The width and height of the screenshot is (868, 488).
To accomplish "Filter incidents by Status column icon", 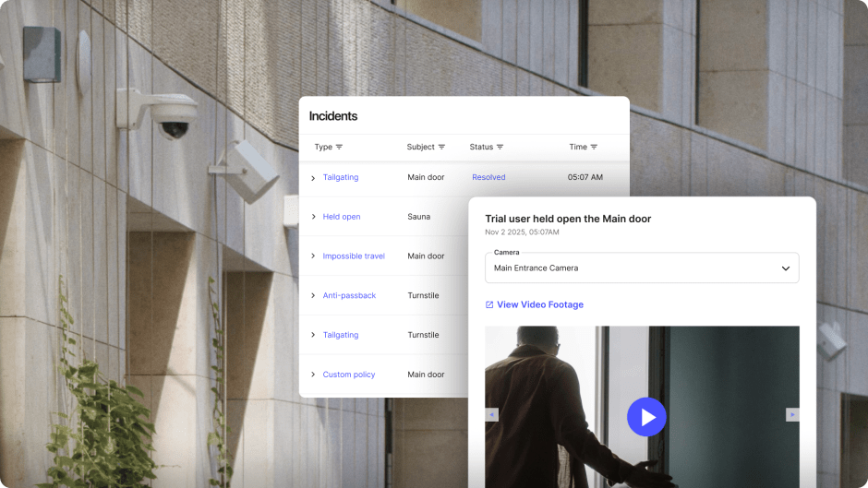I will pyautogui.click(x=500, y=148).
